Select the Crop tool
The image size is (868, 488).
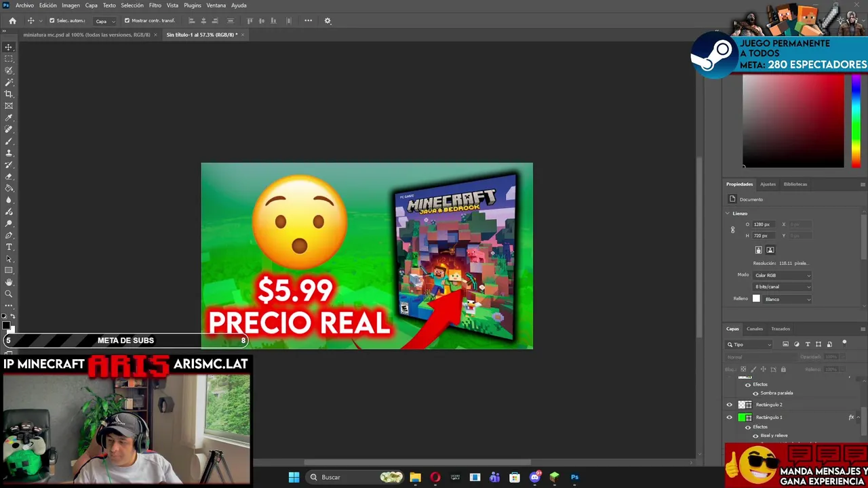tap(9, 94)
